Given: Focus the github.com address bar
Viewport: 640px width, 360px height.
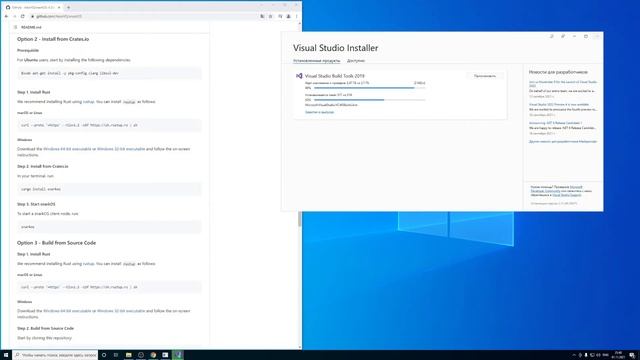Looking at the screenshot, I should click(143, 16).
